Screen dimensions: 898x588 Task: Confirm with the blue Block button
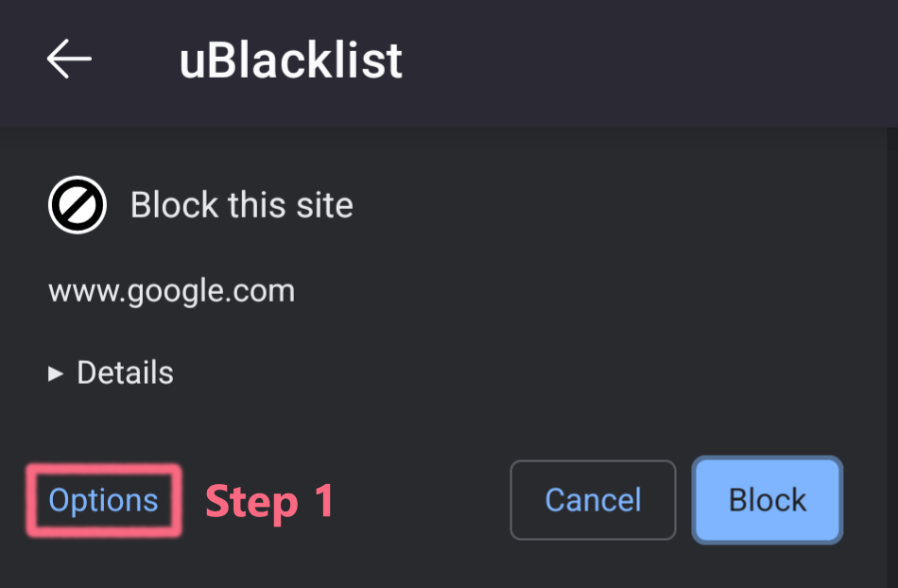coord(767,500)
